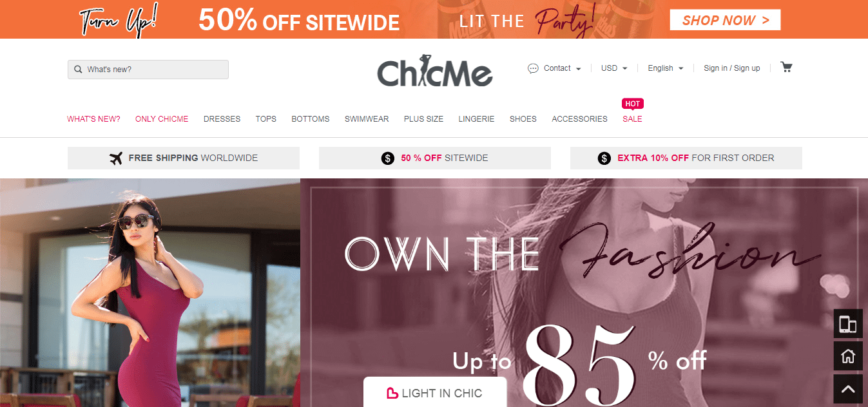Open the shopping cart icon
This screenshot has width=868, height=407.
(786, 67)
